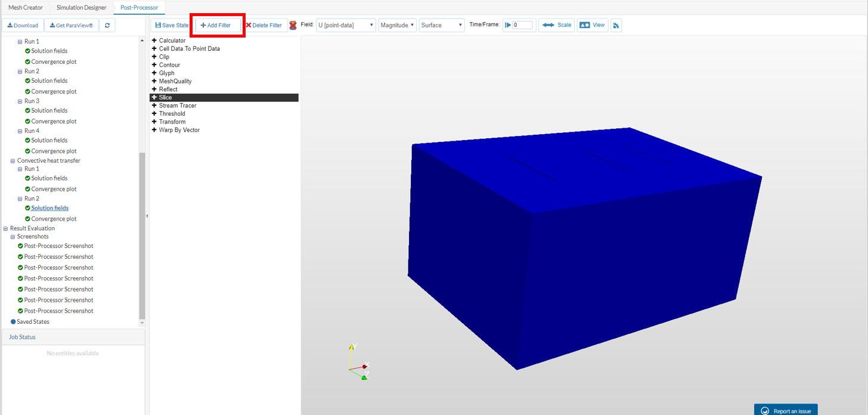The height and width of the screenshot is (415, 868).
Task: Click the red icon right of Delete Filter
Action: point(293,25)
